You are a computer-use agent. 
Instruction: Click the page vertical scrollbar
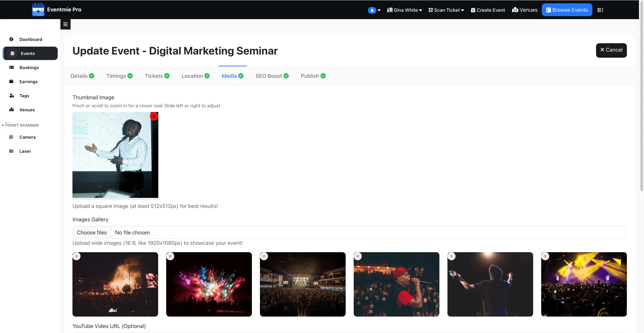[641, 100]
